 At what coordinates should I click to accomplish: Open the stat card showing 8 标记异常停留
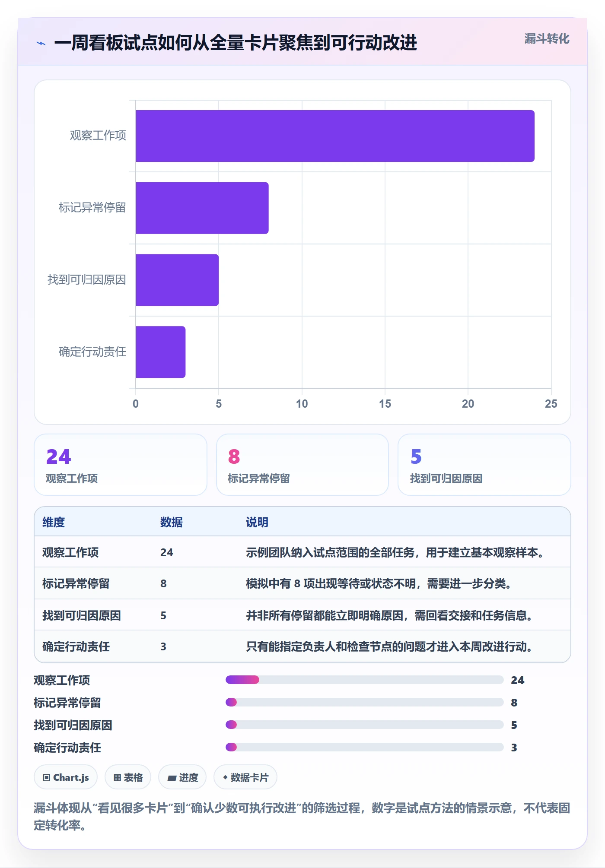[302, 465]
